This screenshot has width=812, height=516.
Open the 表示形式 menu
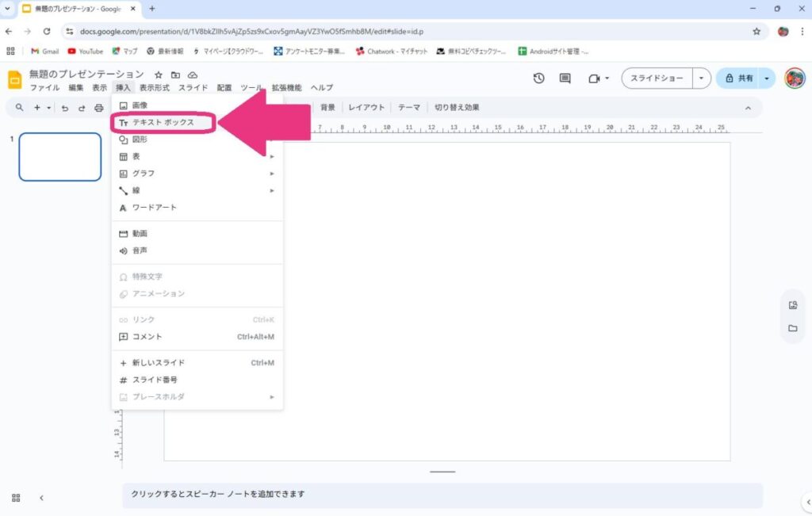point(155,88)
